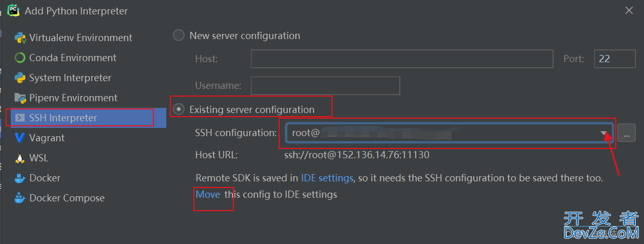This screenshot has height=244, width=644.
Task: Choose Docker interpreter type
Action: pos(45,178)
